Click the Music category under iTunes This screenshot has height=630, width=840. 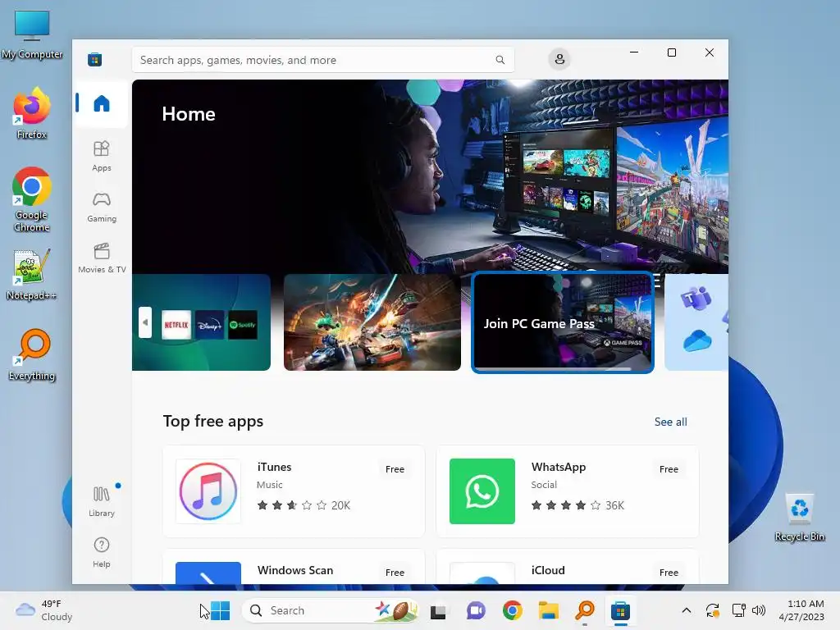point(269,485)
